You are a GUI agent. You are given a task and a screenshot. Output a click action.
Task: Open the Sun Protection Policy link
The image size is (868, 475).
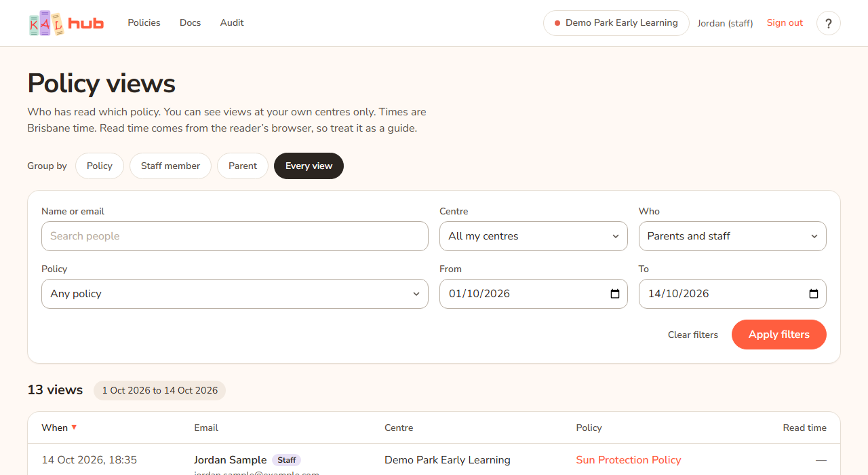pos(629,459)
